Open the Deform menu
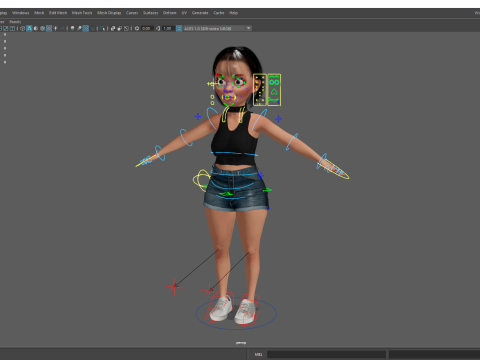This screenshot has width=480, height=360. click(169, 13)
